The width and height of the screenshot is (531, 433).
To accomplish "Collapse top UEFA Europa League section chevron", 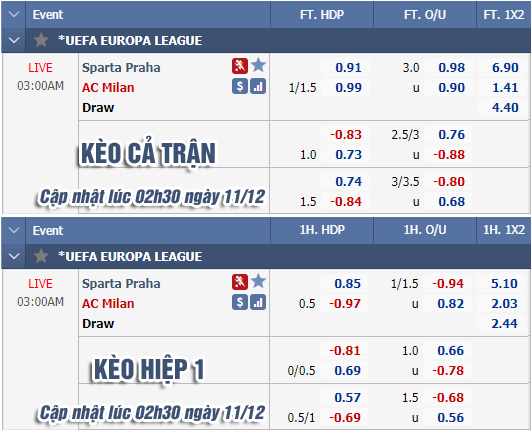I will click(14, 40).
